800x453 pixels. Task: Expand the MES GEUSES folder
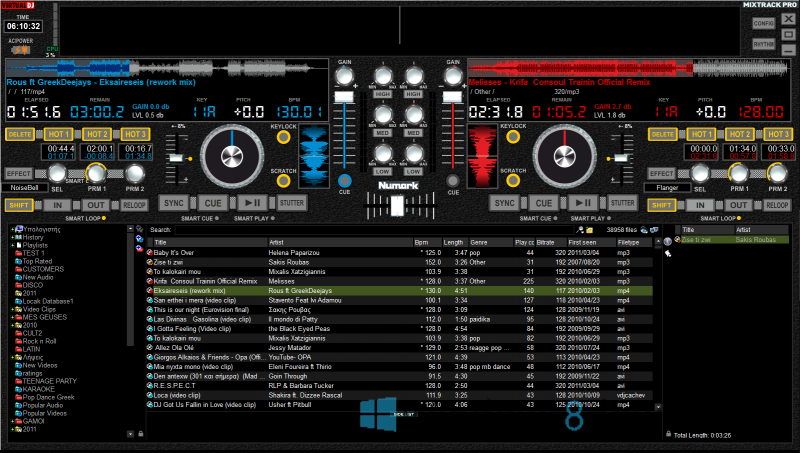pos(12,317)
